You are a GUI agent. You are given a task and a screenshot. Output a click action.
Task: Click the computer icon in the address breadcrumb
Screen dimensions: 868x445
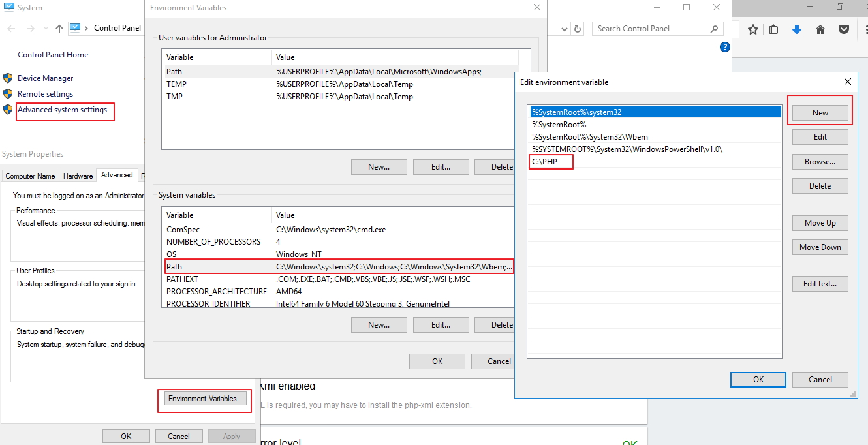pyautogui.click(x=75, y=28)
